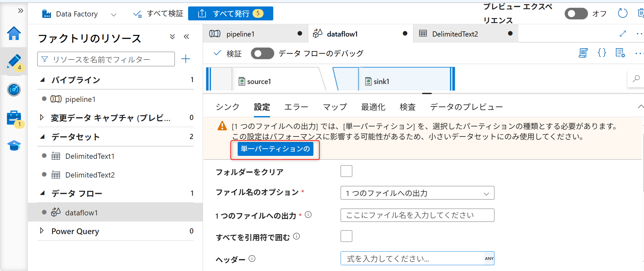The image size is (644, 271).
Task: Show info for すべてを引用符で囲む
Action: click(x=297, y=236)
